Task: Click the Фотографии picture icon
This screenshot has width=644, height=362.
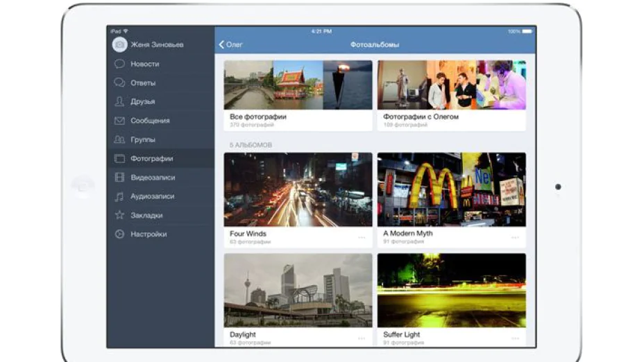Action: pos(119,158)
